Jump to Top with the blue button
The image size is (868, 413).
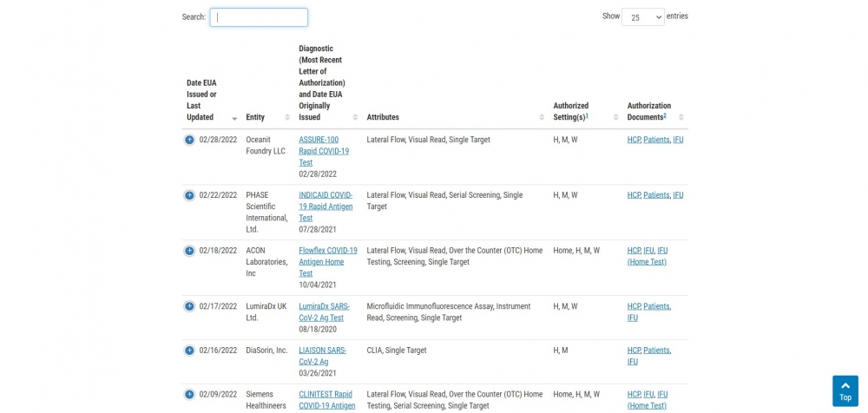click(845, 391)
